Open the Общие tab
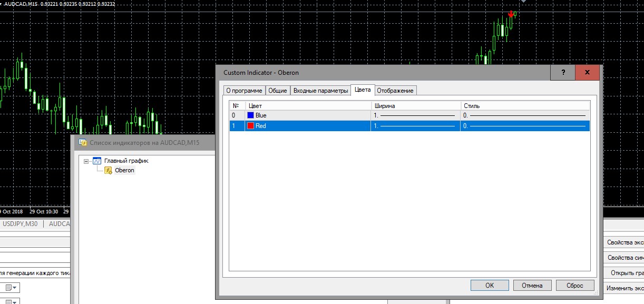This screenshot has width=644, height=304. coord(278,91)
